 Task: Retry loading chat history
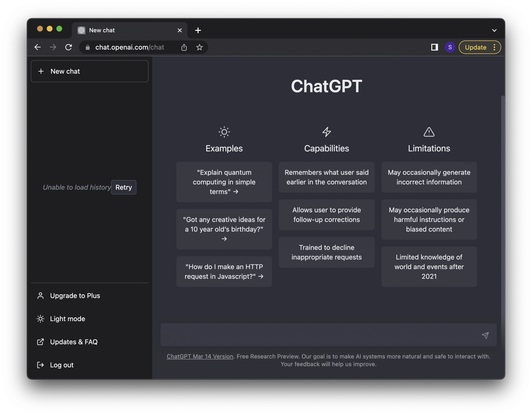[124, 187]
